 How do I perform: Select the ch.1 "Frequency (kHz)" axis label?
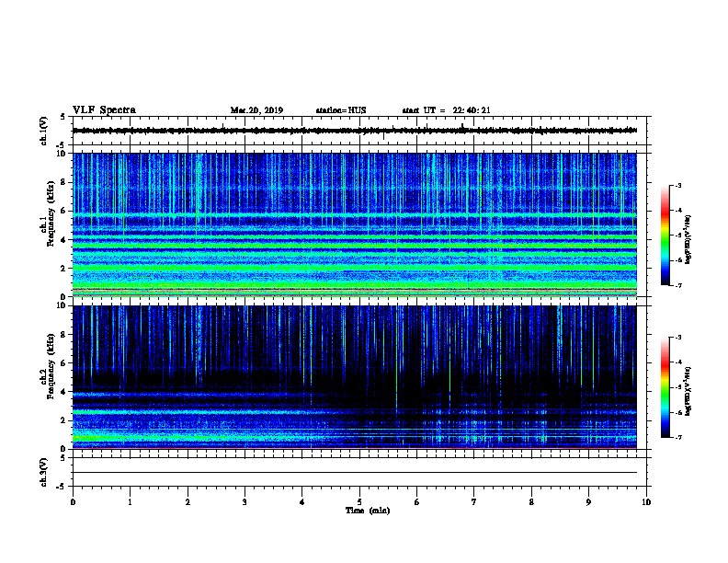coord(51,213)
